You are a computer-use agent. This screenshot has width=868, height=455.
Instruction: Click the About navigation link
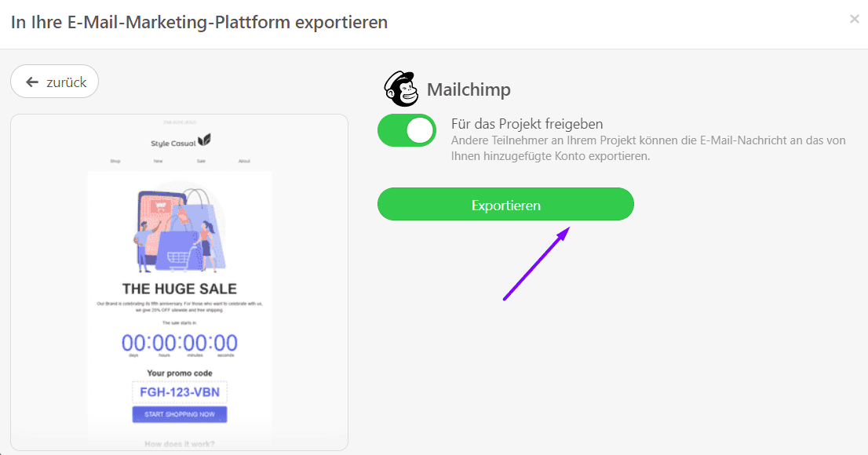(x=244, y=160)
